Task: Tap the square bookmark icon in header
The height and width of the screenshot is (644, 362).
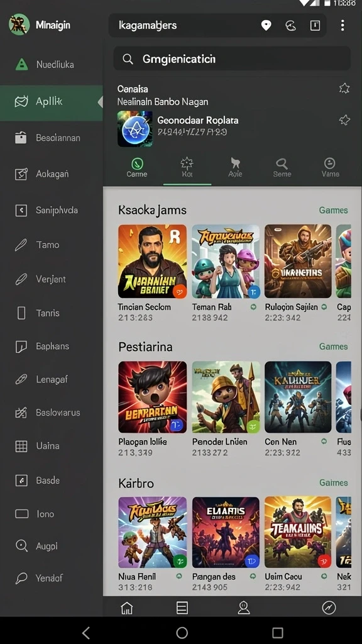Action: pos(315,26)
